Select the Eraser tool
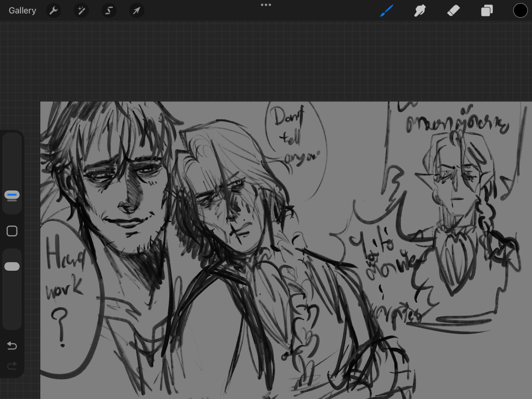532x399 pixels. 453,11
